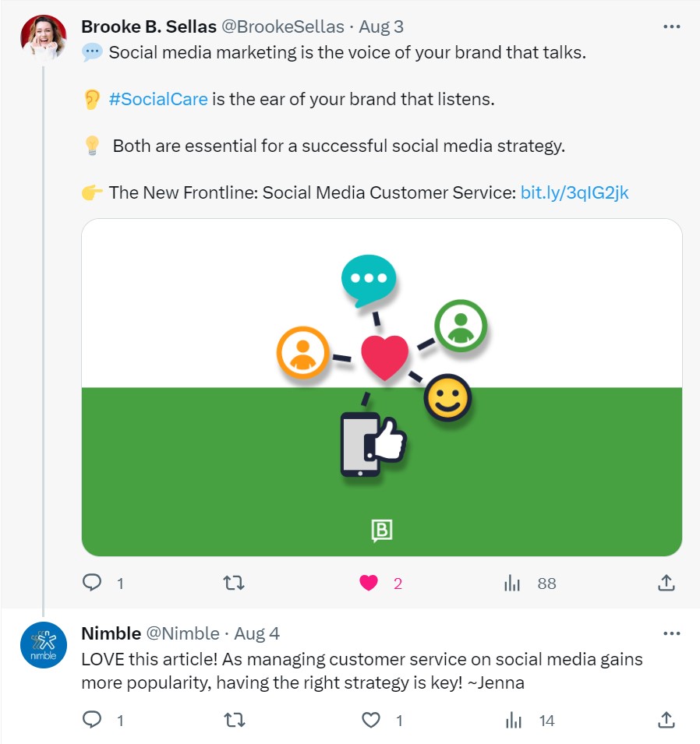Open Nimble's profile avatar
Screen dimensions: 700x744
point(44,645)
